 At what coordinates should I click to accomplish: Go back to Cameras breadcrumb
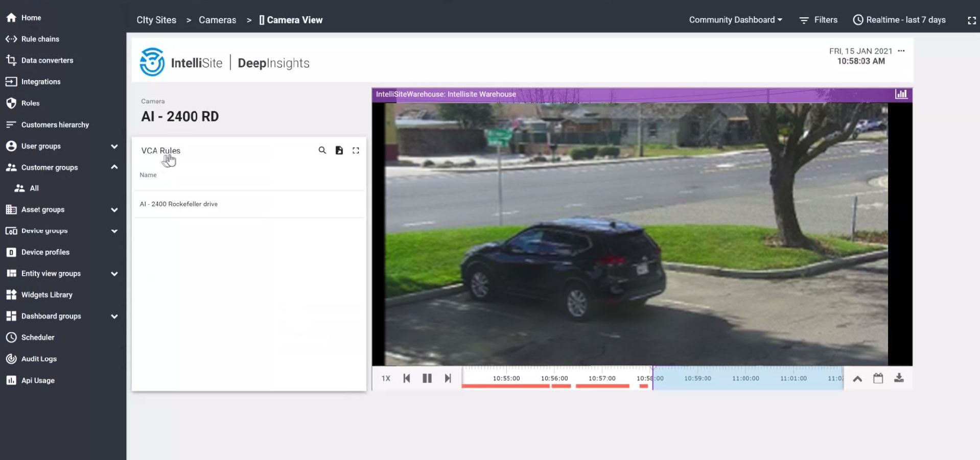218,20
